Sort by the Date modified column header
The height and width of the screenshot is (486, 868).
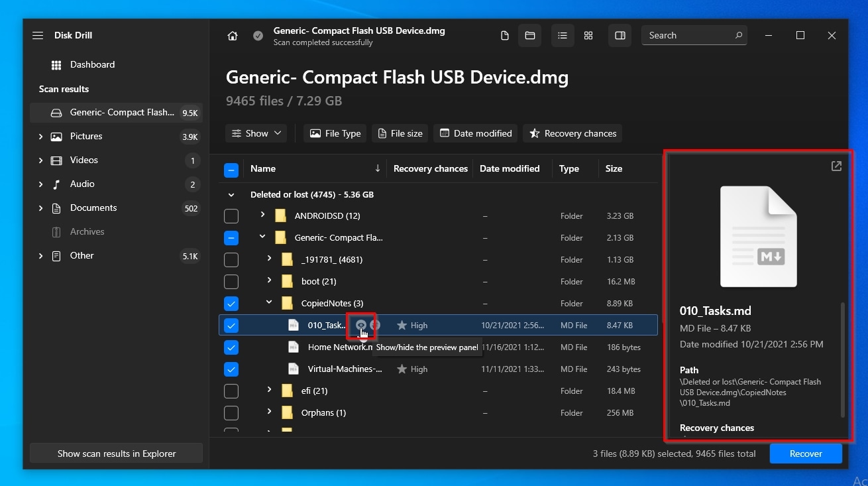[510, 168]
